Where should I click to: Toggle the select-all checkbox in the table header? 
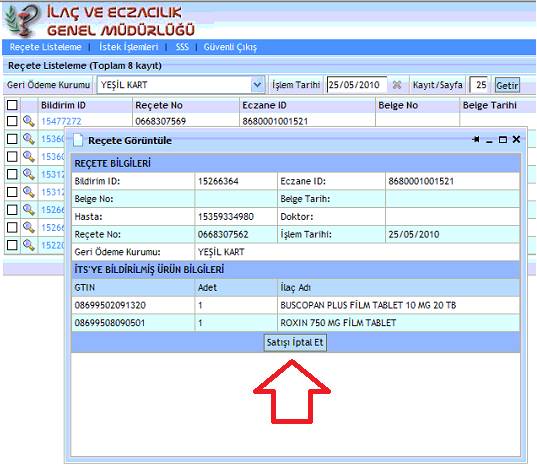12,105
